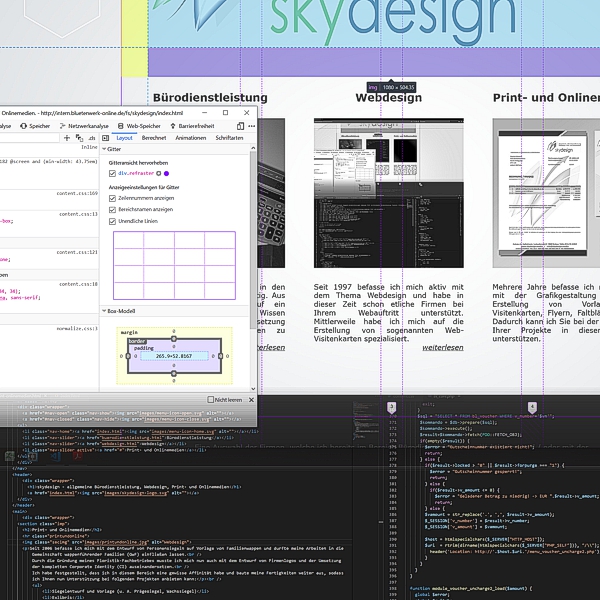Open the normalize.css:3 source link
This screenshot has width=600, height=600.
tap(77, 328)
